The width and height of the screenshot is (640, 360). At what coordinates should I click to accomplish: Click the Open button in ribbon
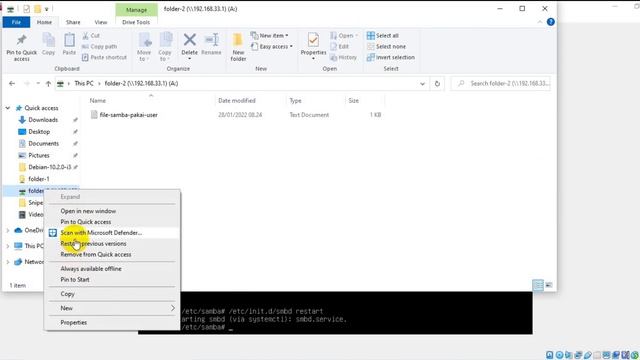pyautogui.click(x=344, y=36)
